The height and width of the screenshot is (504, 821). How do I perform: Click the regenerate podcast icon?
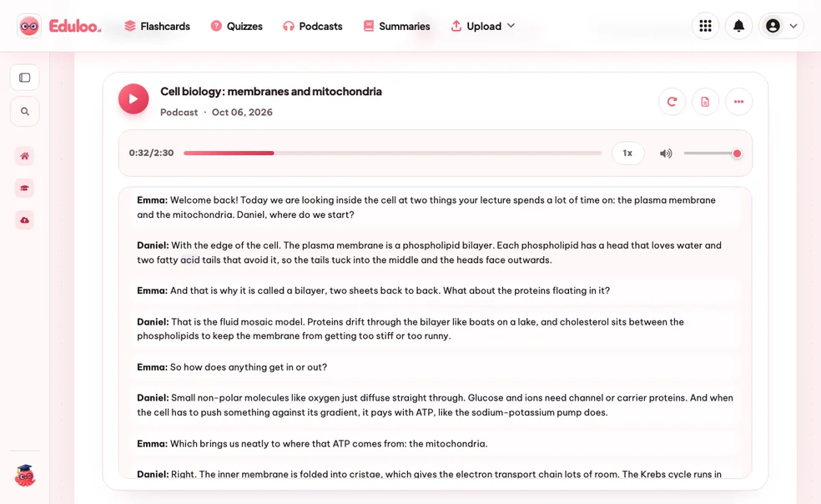(672, 102)
